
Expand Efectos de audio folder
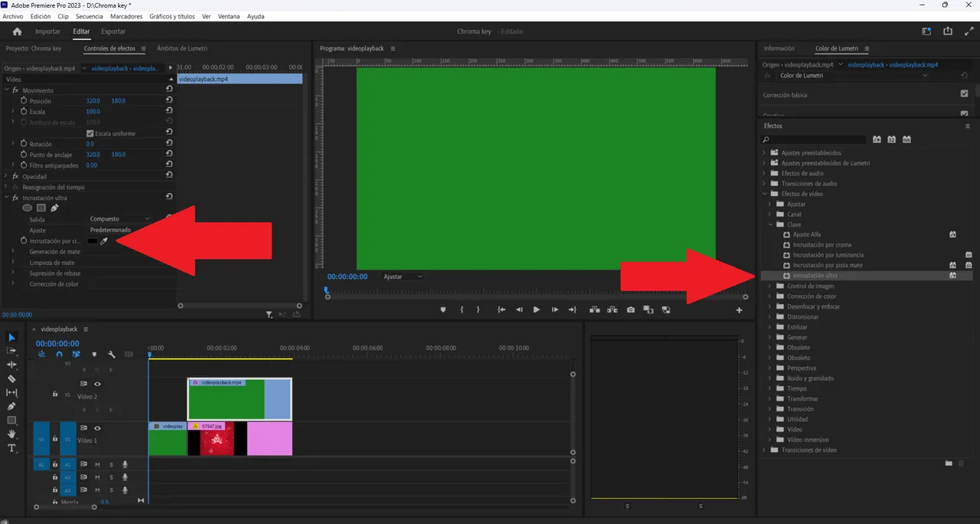(763, 173)
